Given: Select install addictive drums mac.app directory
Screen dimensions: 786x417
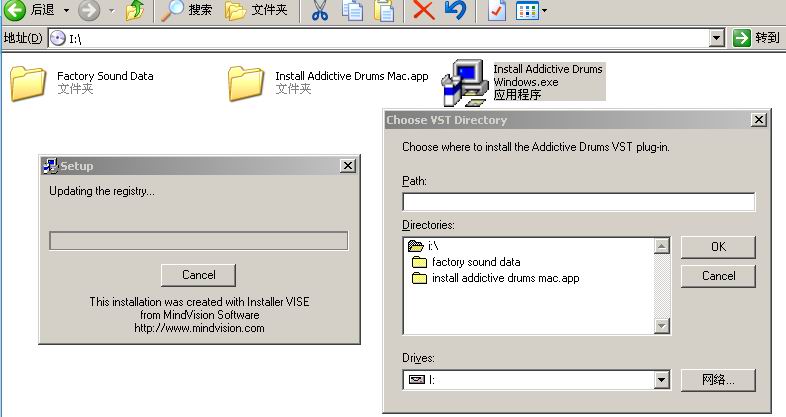Looking at the screenshot, I should 496,278.
